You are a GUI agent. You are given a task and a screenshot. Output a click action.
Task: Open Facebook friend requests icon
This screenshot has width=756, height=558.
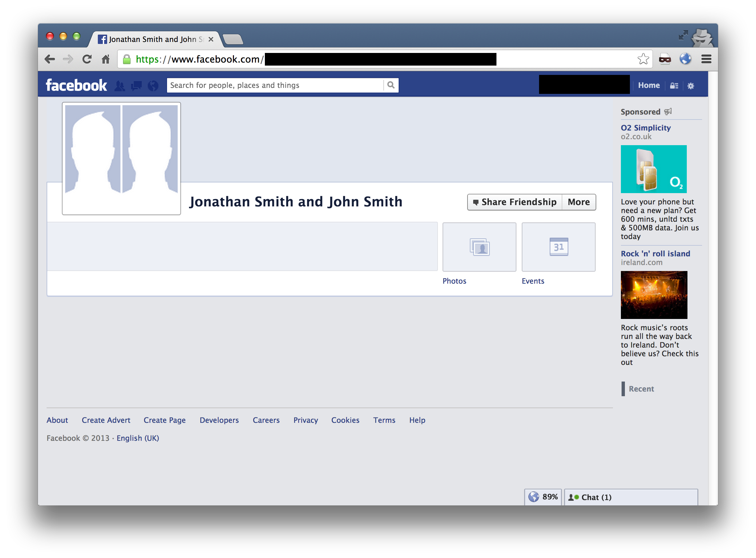119,86
